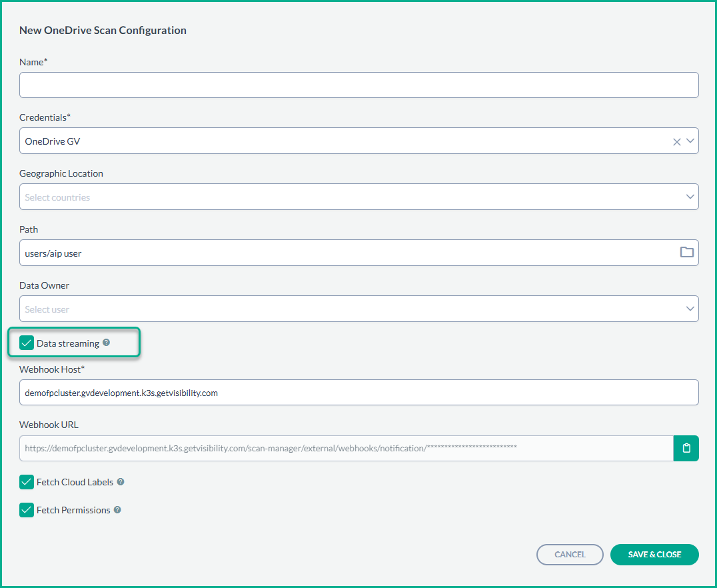
Task: Expand the Data Owner user dropdown
Action: point(690,309)
